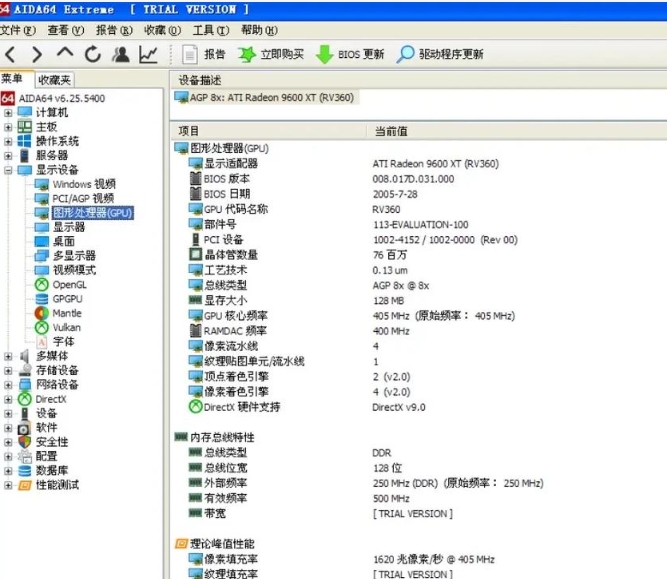The image size is (667, 579).
Task: Go up one level with up arrow
Action: point(65,54)
